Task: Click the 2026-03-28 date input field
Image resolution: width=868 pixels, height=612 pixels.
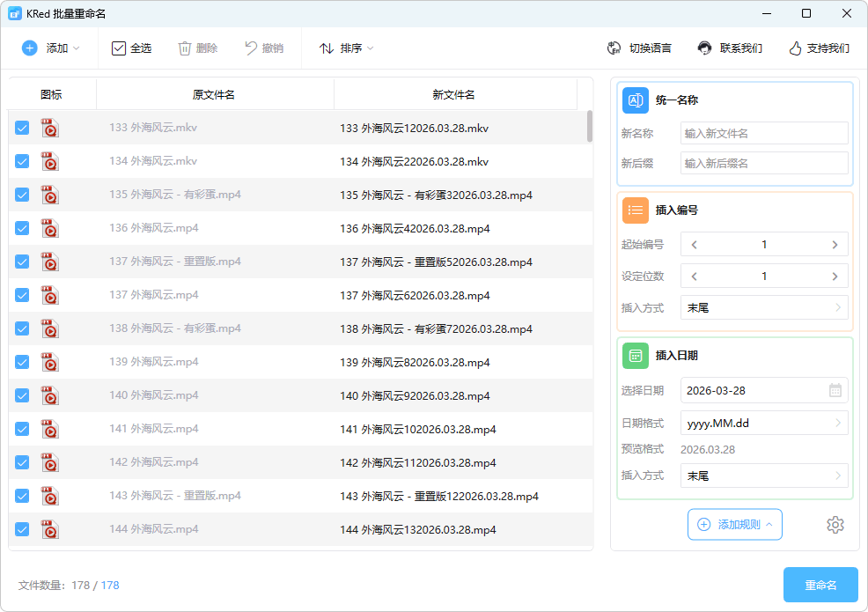Action: [764, 390]
